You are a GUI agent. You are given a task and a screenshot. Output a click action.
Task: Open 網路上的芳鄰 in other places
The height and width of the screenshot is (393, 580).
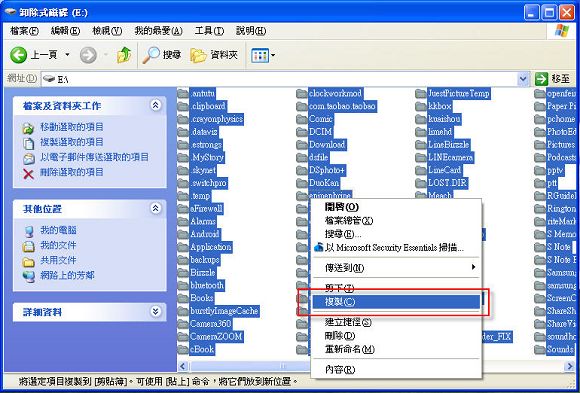67,275
